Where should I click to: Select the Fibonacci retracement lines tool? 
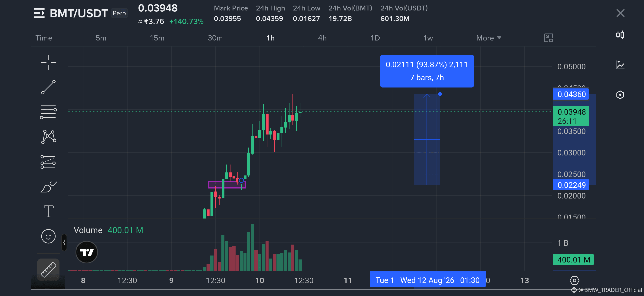[49, 112]
